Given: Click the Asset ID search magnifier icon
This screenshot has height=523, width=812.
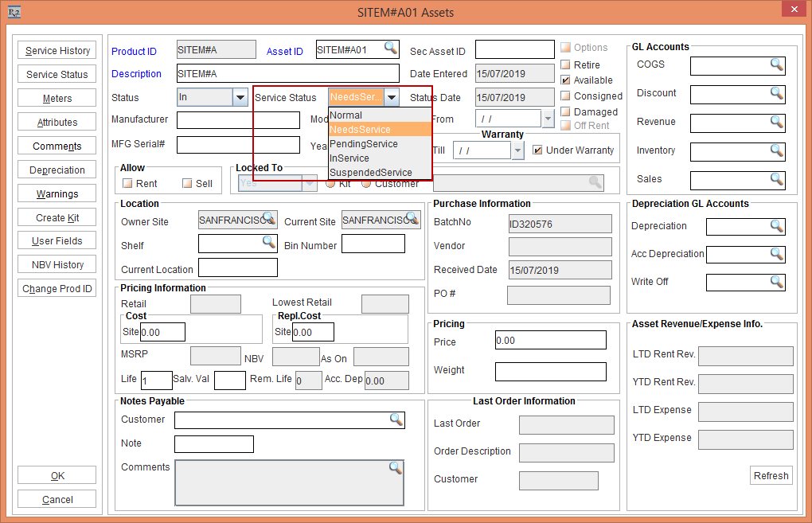Looking at the screenshot, I should (390, 49).
